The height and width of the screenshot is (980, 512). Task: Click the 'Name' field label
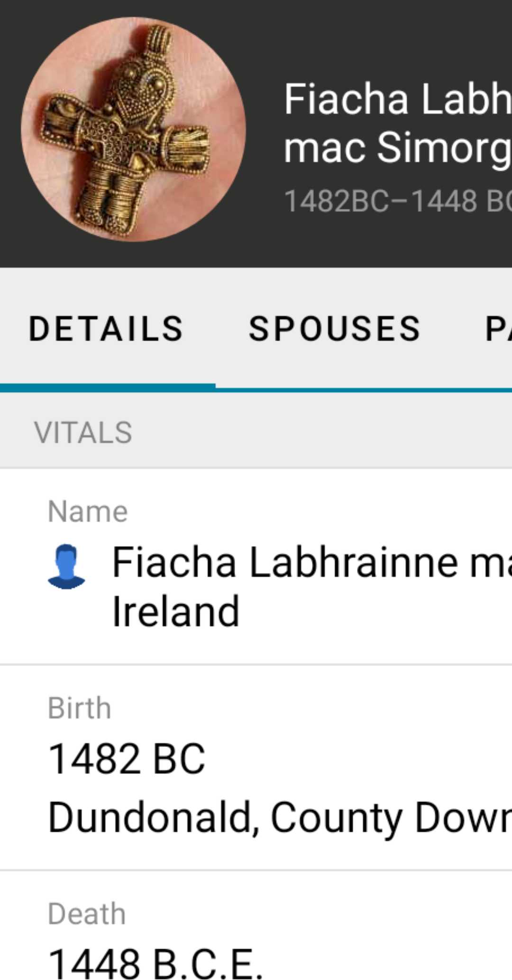88,512
